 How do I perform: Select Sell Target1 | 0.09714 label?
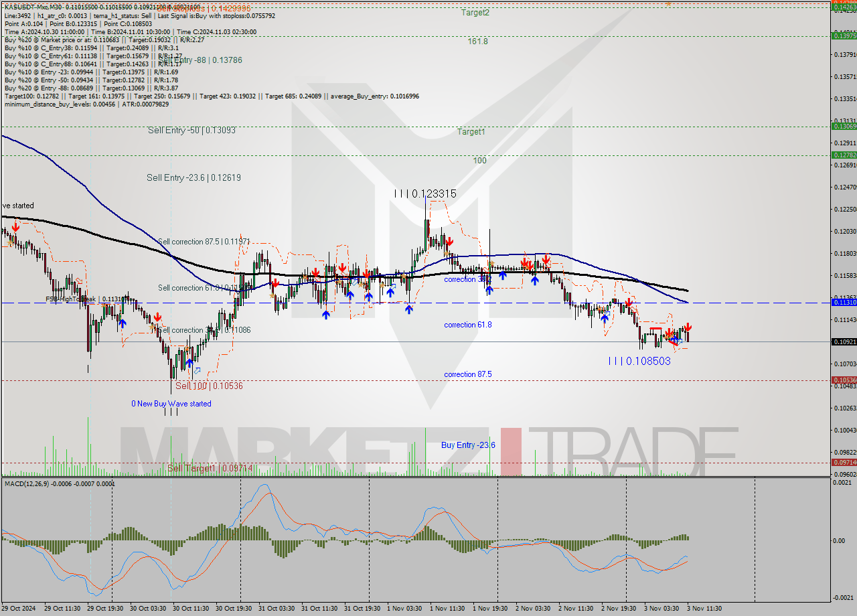210,468
